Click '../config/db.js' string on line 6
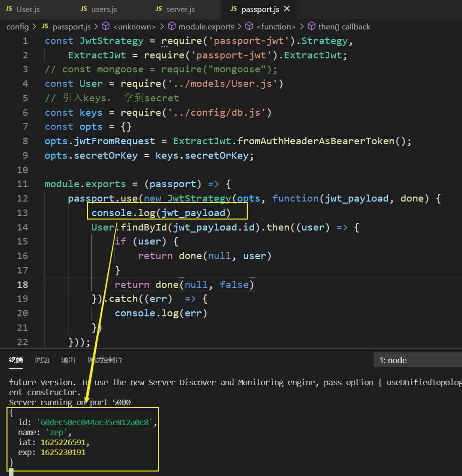This screenshot has height=476, width=462. 217,113
